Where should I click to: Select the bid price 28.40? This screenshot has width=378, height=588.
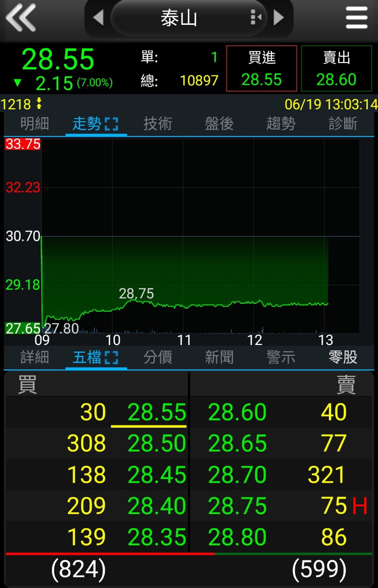click(x=157, y=506)
